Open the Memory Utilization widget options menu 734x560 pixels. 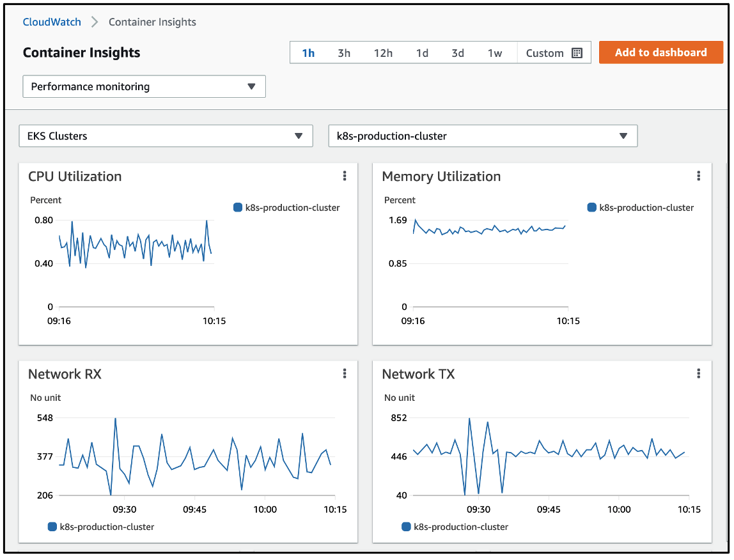[698, 176]
